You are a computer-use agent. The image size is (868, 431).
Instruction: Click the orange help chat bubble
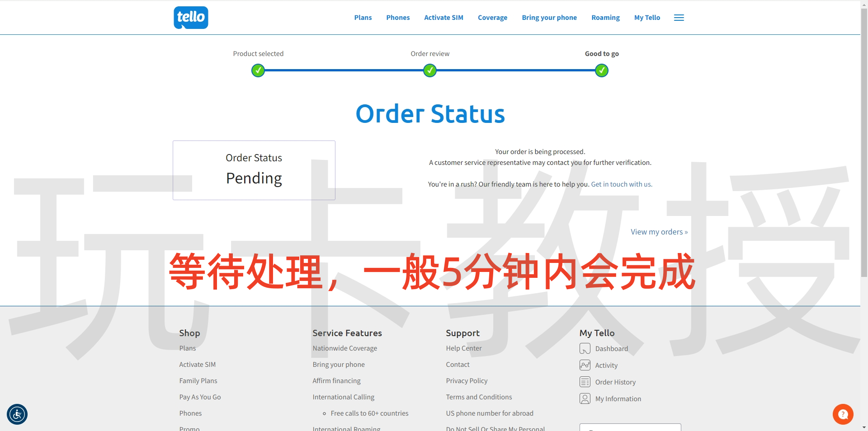click(843, 414)
